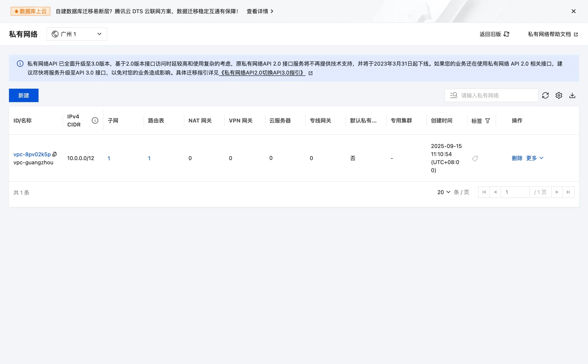
Task: Open the vpc-8pv02k5p VPC link
Action: point(32,154)
